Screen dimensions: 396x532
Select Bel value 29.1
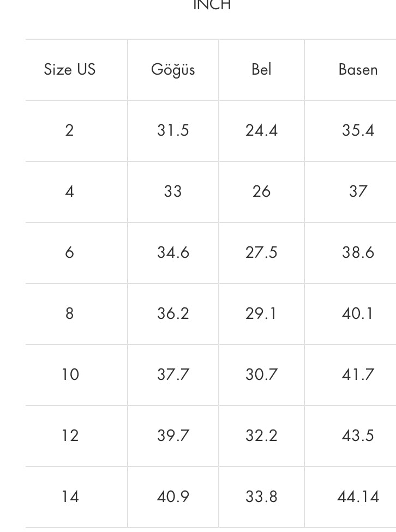pyautogui.click(x=261, y=314)
